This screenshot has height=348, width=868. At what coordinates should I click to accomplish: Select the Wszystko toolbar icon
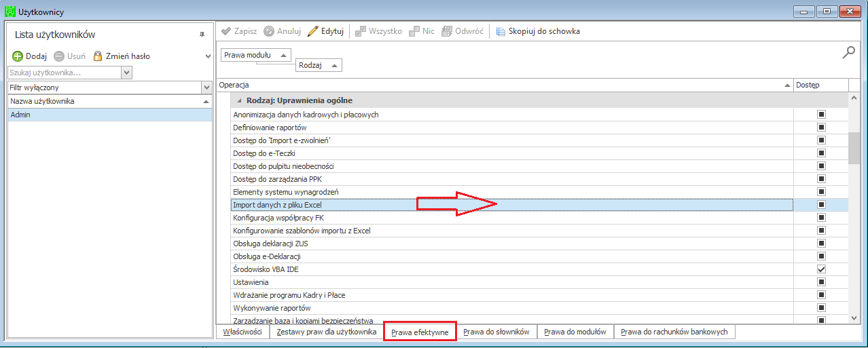point(361,31)
